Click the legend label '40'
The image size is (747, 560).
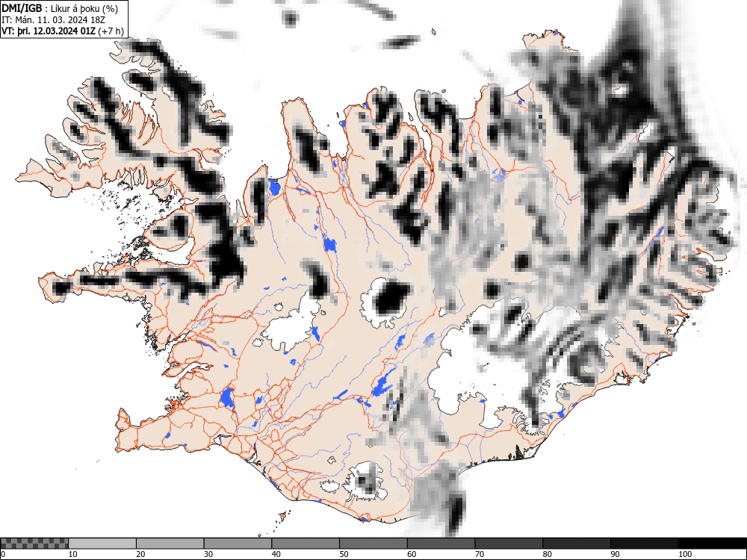pyautogui.click(x=276, y=554)
